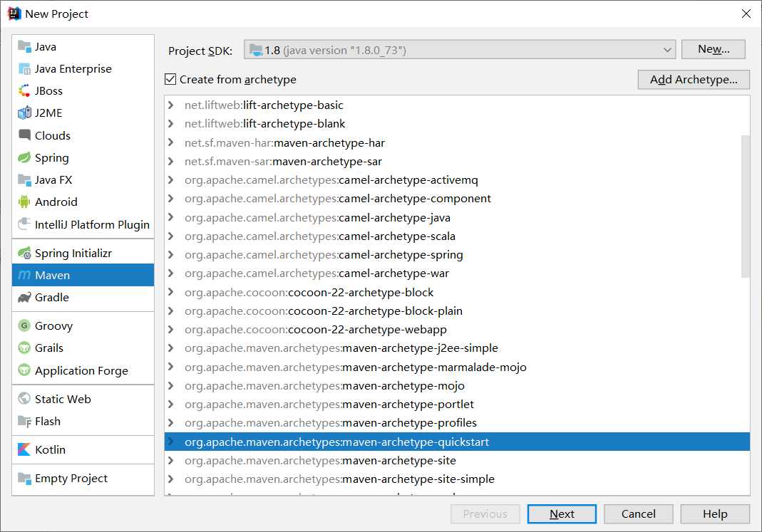Viewport: 762px width, 532px height.
Task: Click the Java project type icon
Action: pos(24,46)
